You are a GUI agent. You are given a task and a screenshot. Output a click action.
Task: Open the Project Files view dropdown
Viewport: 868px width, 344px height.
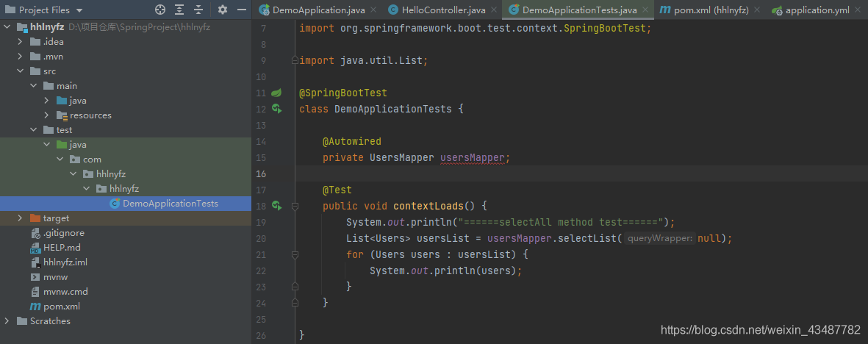pos(79,10)
